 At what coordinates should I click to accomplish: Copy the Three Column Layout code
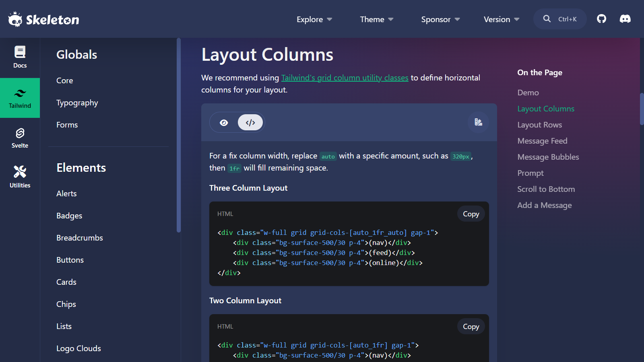471,214
